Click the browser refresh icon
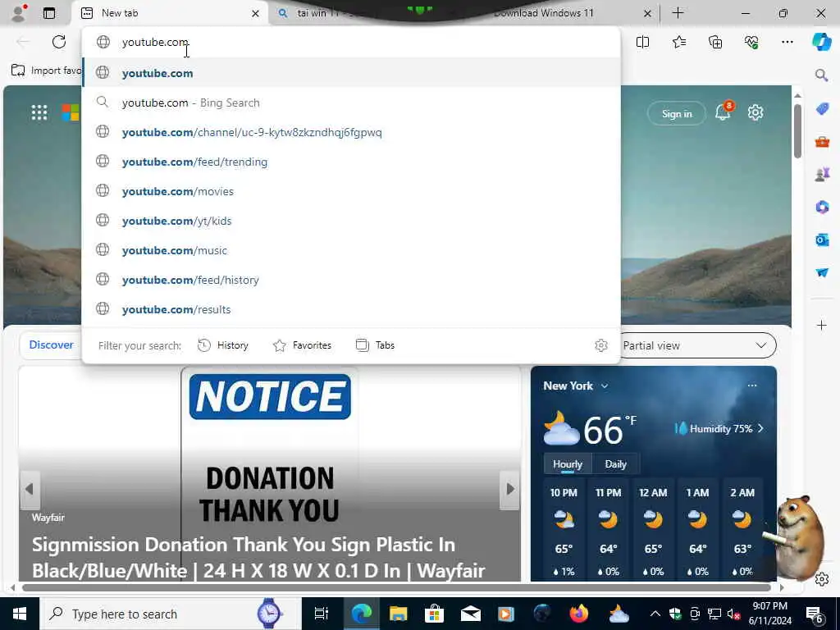 pos(59,42)
